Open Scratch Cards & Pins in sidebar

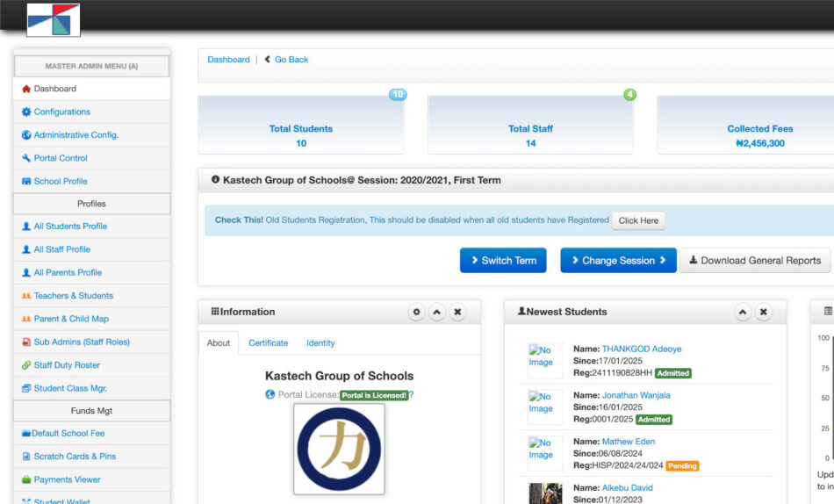(x=75, y=457)
